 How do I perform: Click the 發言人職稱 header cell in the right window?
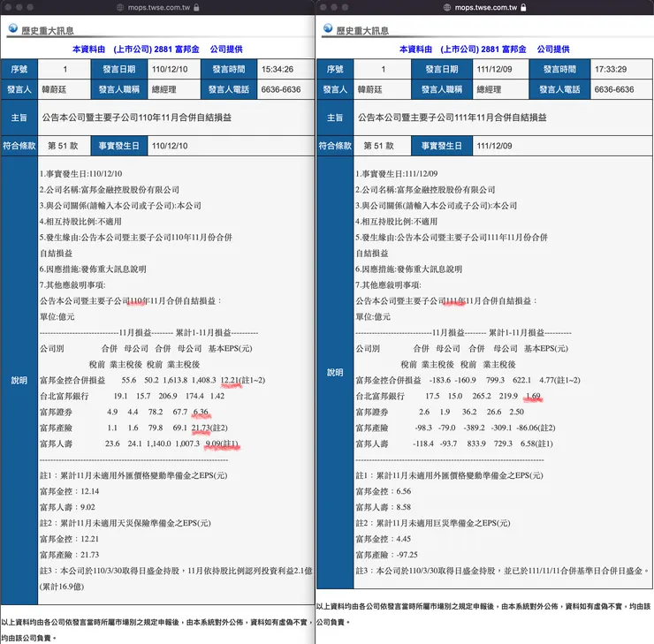click(442, 89)
